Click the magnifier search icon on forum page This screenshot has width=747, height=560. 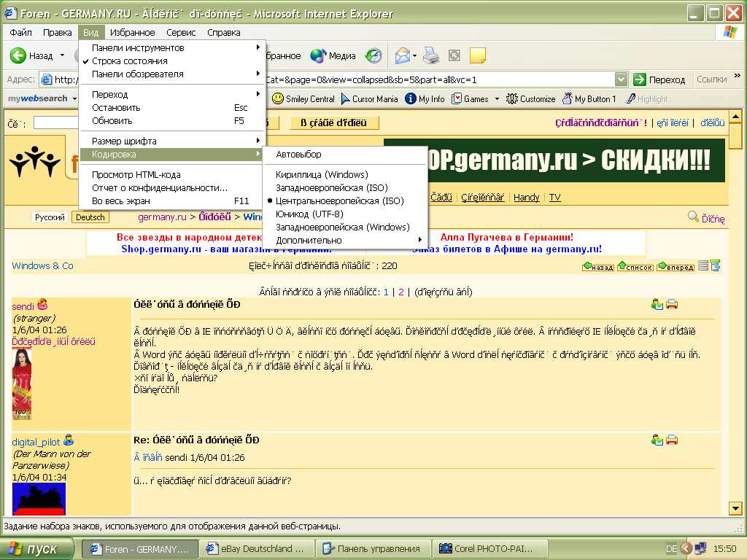coord(693,217)
